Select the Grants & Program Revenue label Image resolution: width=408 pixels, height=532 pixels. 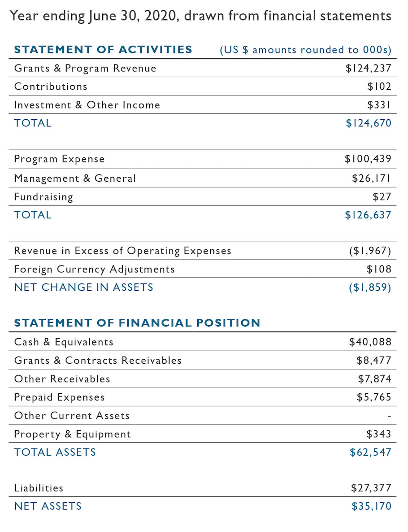tap(85, 69)
